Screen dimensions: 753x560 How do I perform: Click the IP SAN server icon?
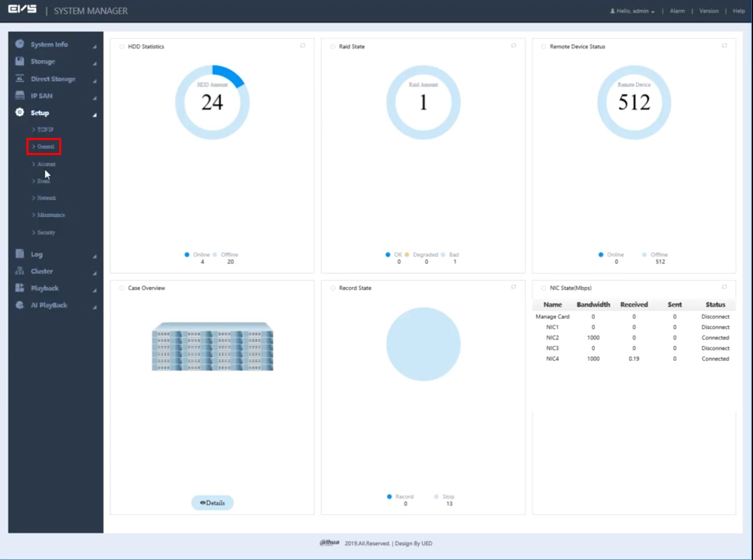pyautogui.click(x=20, y=95)
